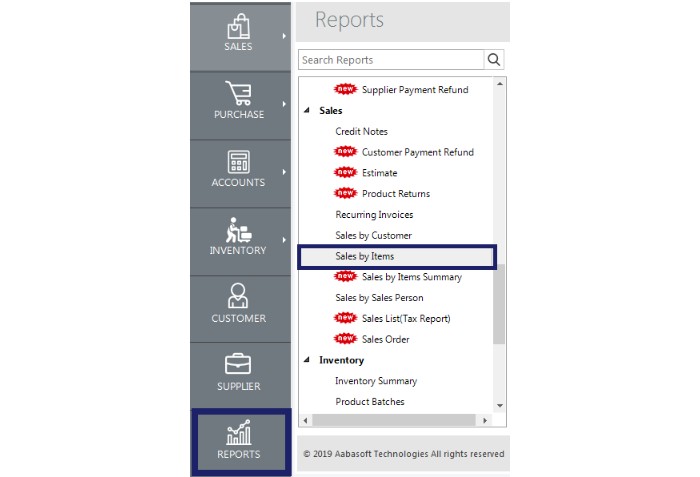Collapse the Inventory reports tree group

pos(307,360)
